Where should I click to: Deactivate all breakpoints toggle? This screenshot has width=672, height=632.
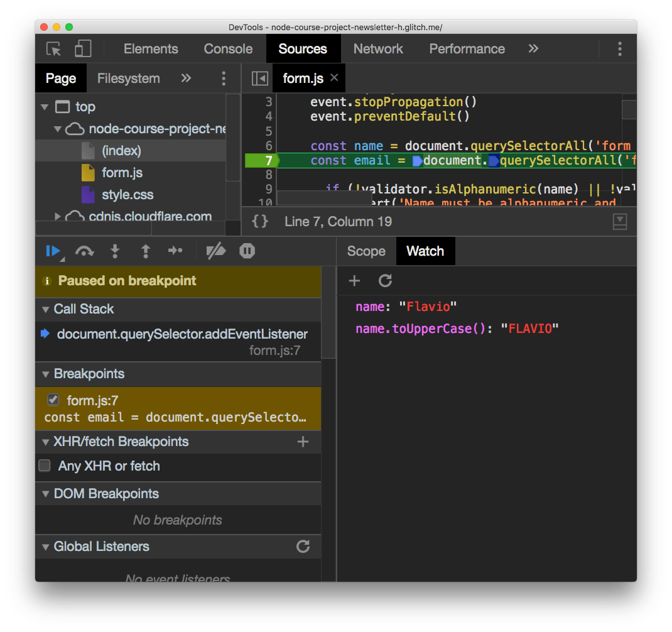coord(215,251)
